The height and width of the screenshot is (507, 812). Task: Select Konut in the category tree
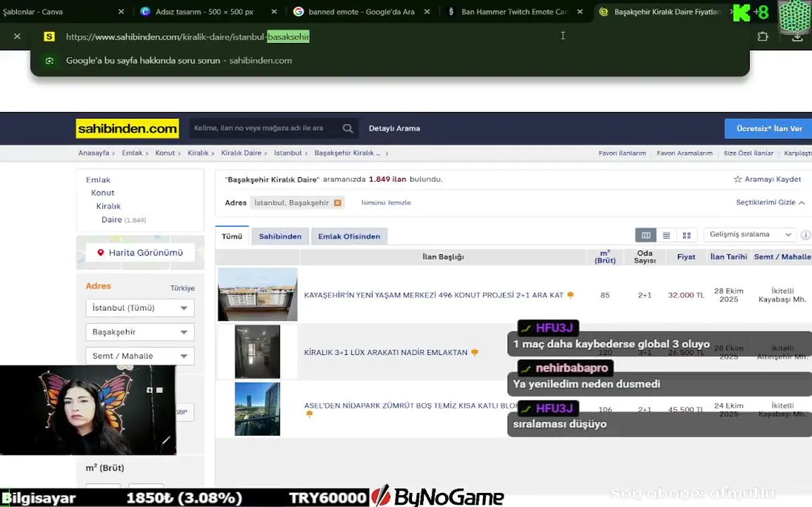[103, 193]
